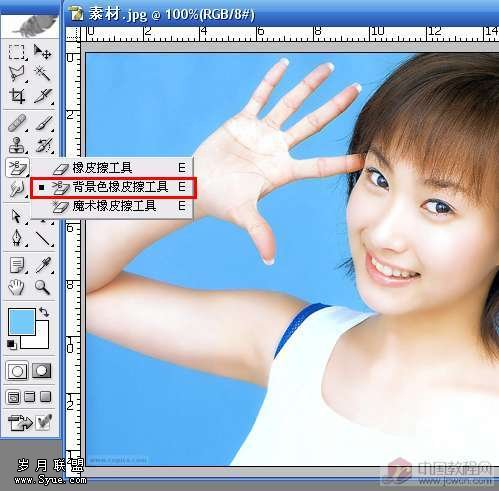Select the Healing Brush tool

click(17, 123)
